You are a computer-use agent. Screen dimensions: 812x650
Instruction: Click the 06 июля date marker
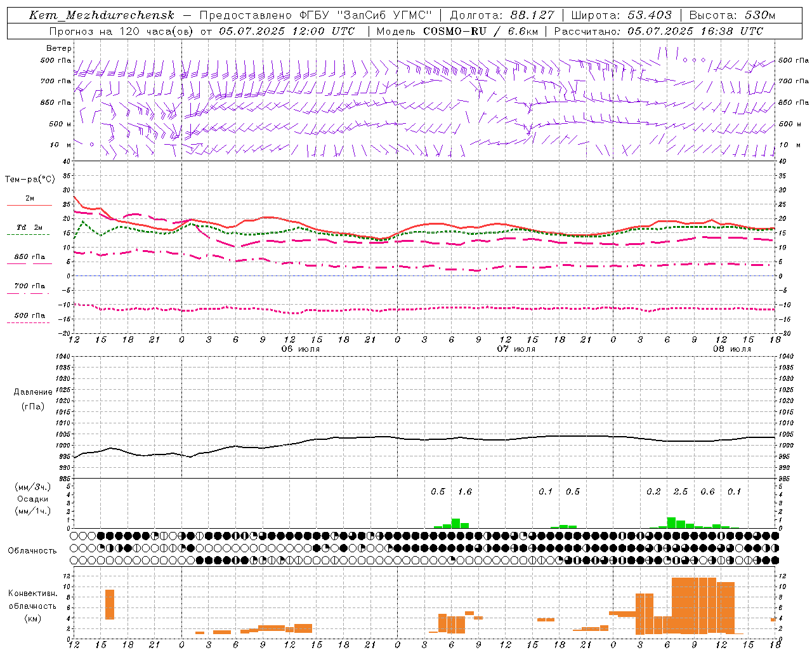click(301, 349)
